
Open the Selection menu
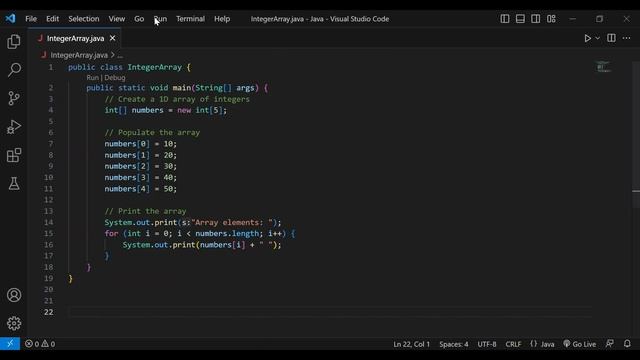click(84, 19)
